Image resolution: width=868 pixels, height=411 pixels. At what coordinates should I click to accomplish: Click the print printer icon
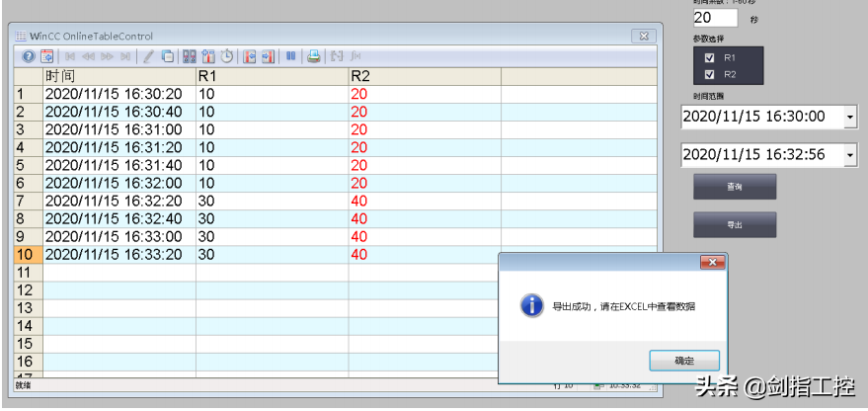tap(313, 56)
